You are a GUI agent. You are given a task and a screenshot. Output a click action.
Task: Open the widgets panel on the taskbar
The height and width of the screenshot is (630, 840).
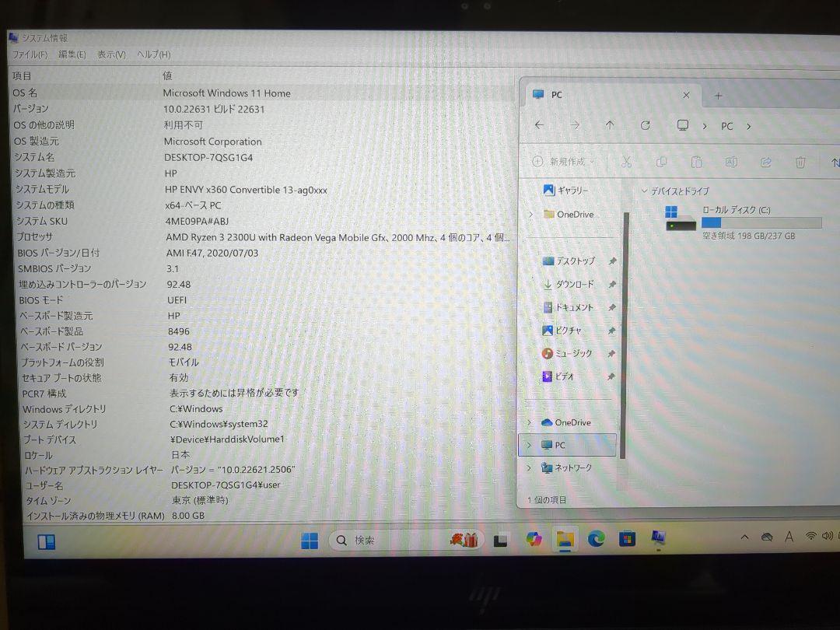(x=47, y=542)
